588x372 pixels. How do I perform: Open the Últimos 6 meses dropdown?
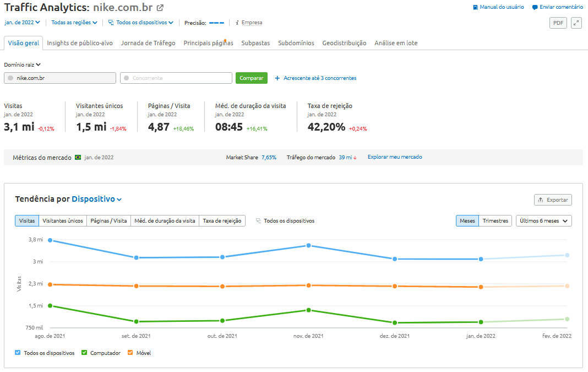[x=543, y=221]
